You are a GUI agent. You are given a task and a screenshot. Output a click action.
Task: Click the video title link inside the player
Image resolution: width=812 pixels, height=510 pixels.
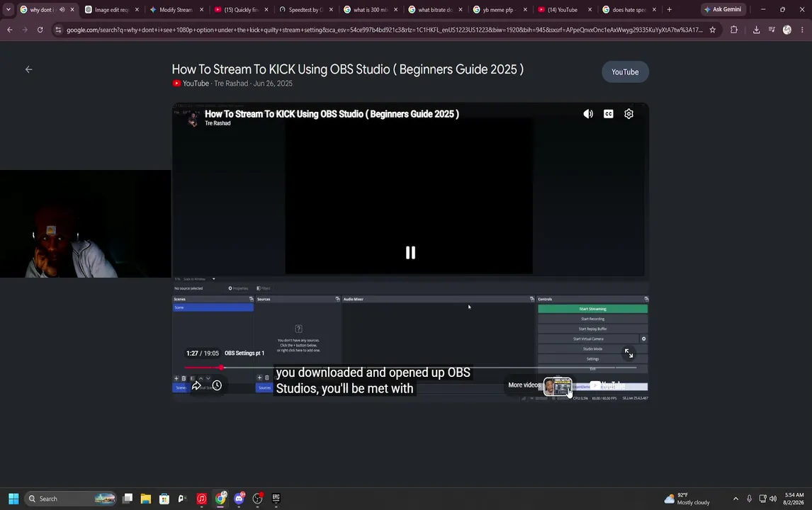332,114
